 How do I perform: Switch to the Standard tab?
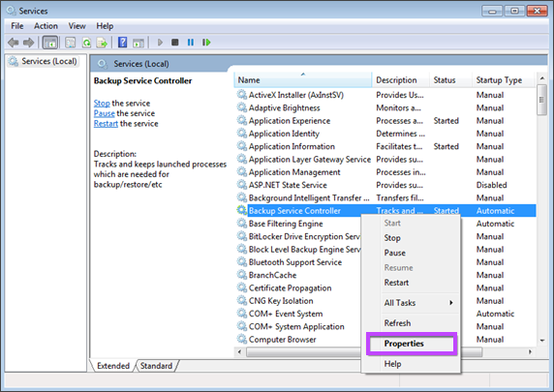click(x=156, y=366)
